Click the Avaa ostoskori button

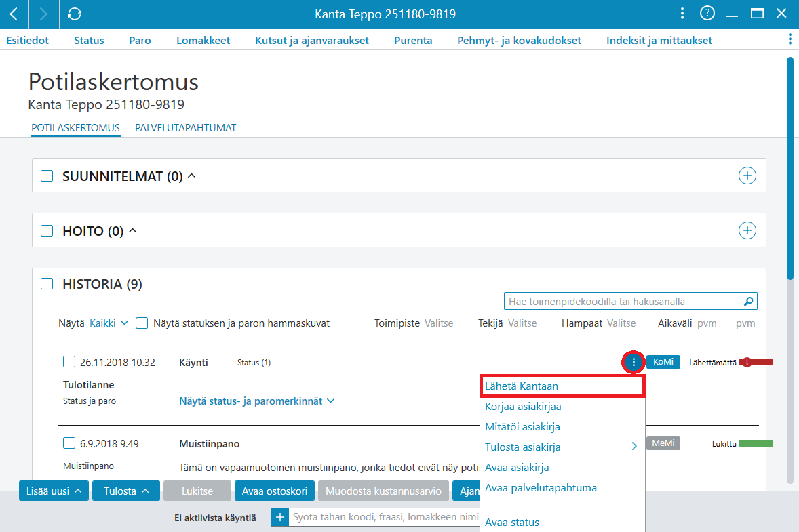275,491
